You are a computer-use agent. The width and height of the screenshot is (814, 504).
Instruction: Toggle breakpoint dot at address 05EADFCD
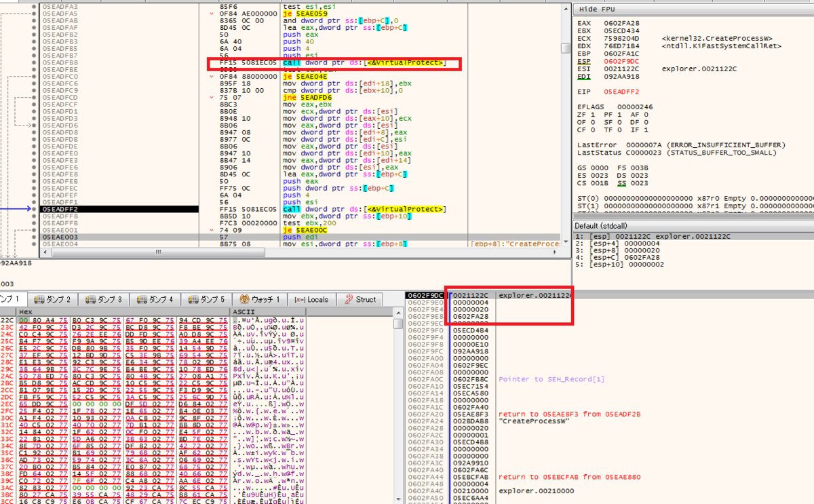tap(34, 98)
